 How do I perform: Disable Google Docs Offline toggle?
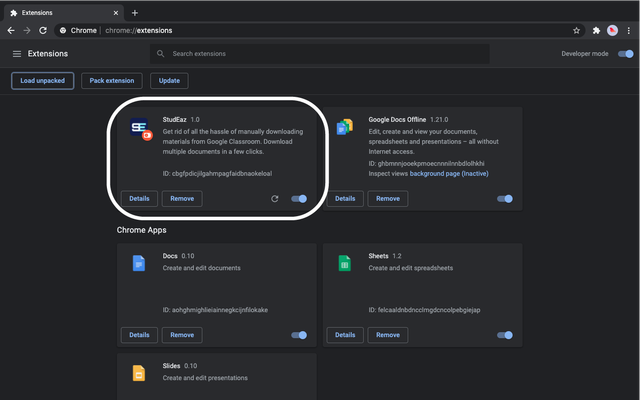pos(504,199)
